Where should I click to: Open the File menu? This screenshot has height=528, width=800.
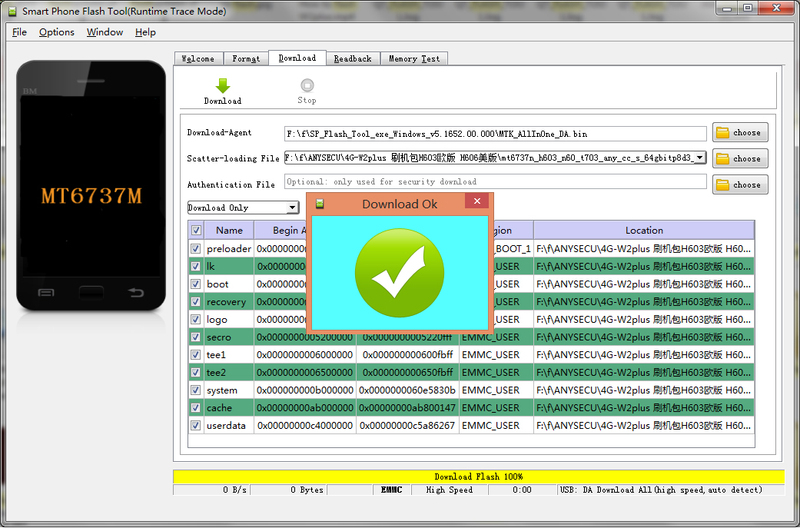click(19, 32)
